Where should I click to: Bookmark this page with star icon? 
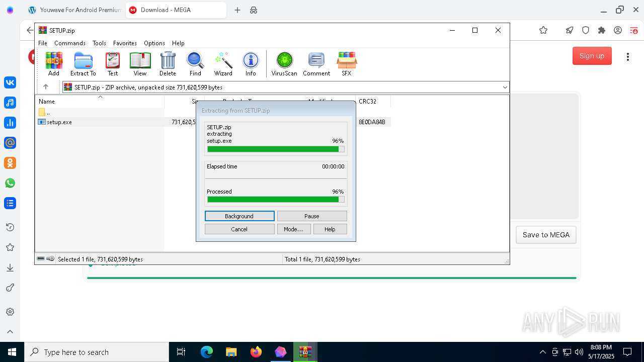(543, 30)
